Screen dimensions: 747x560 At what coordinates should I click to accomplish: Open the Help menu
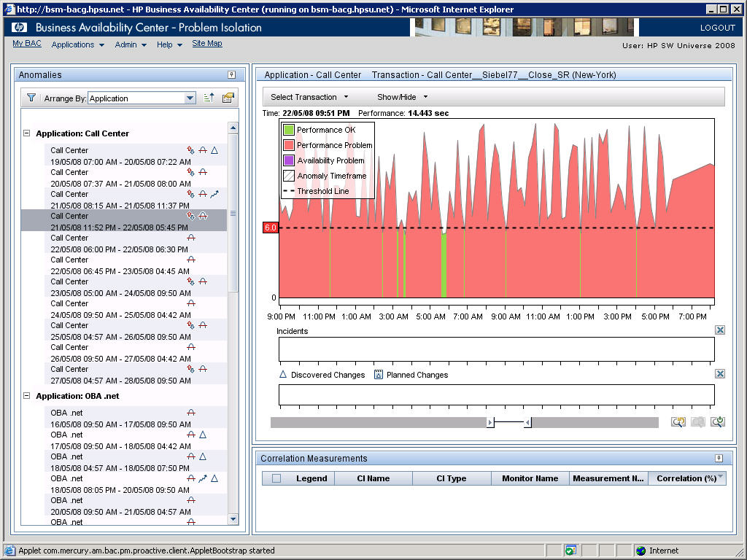pyautogui.click(x=169, y=44)
